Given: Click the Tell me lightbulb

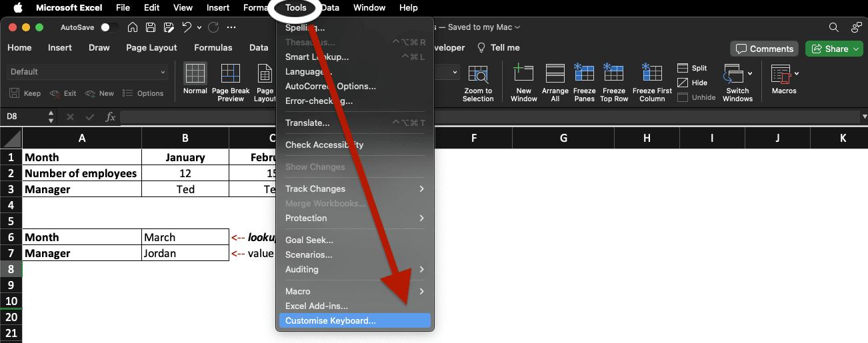Looking at the screenshot, I should tap(481, 47).
